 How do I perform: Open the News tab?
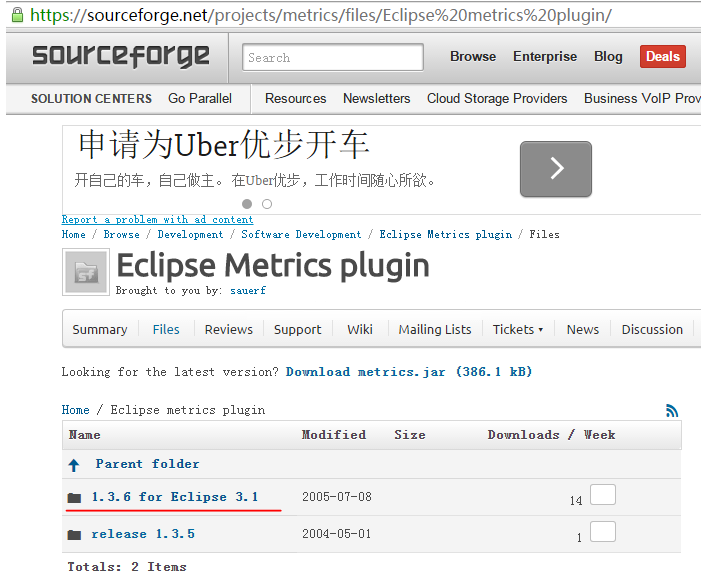click(583, 329)
